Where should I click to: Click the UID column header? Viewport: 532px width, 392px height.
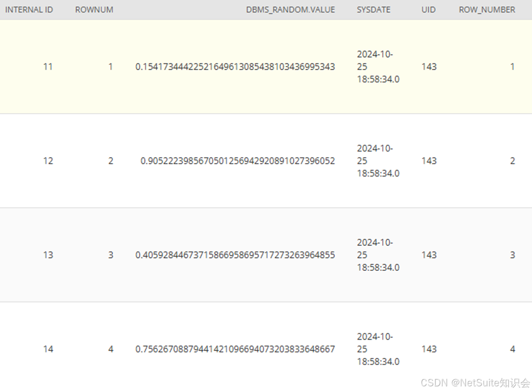click(428, 9)
